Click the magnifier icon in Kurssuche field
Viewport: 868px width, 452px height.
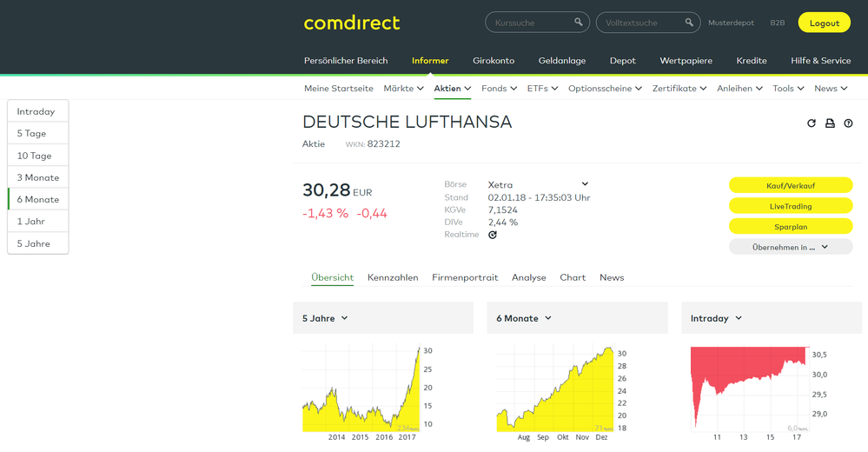578,22
